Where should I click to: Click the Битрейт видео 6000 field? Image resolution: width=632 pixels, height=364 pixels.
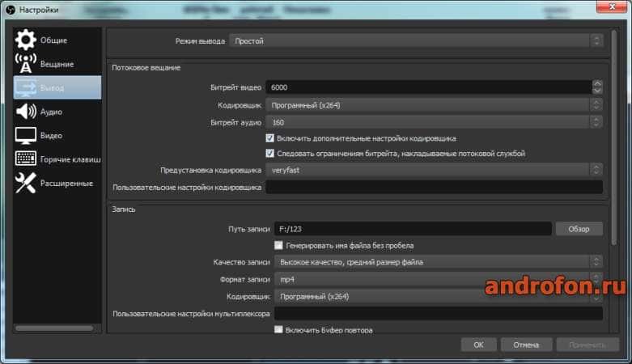click(x=429, y=87)
